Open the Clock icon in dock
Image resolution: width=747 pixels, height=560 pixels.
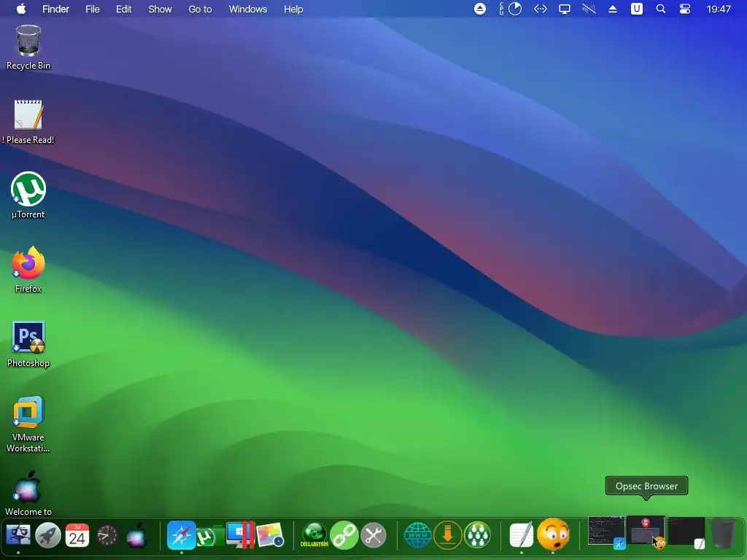107,536
